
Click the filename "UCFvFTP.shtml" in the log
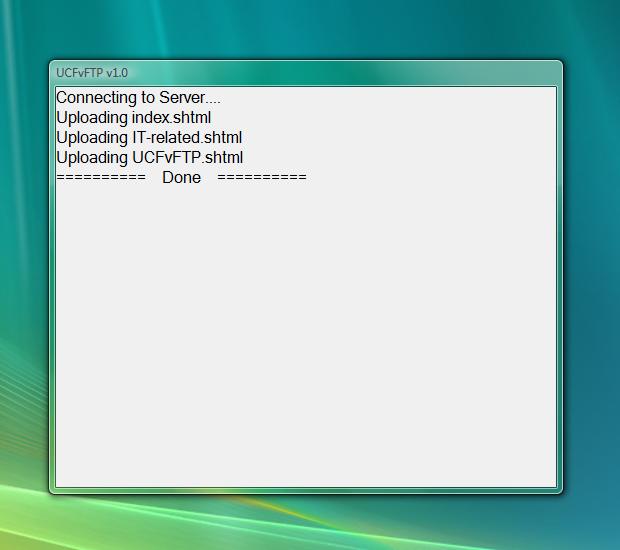pos(187,158)
